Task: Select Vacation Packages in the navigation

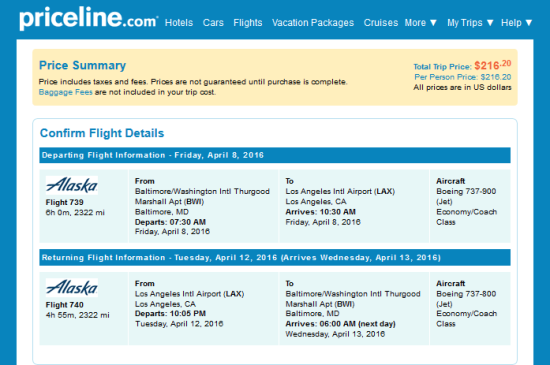Action: point(313,23)
